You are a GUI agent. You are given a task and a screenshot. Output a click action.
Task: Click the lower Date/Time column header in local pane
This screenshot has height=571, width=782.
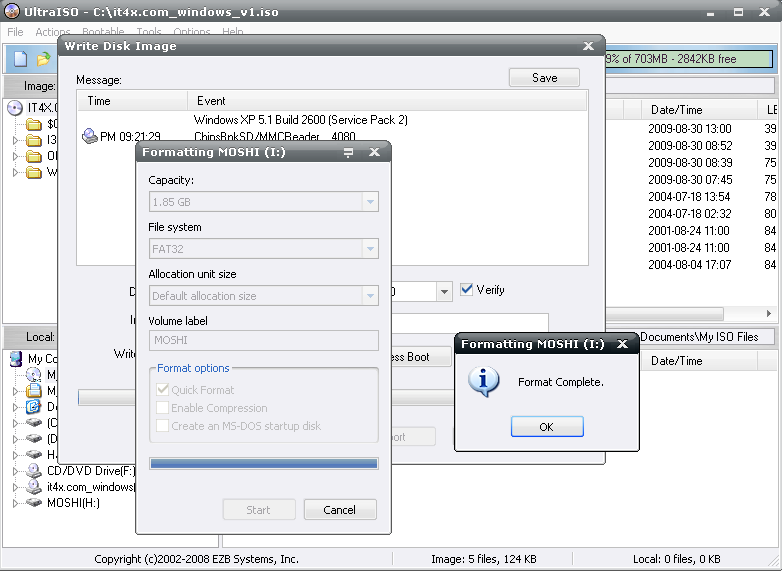(699, 361)
